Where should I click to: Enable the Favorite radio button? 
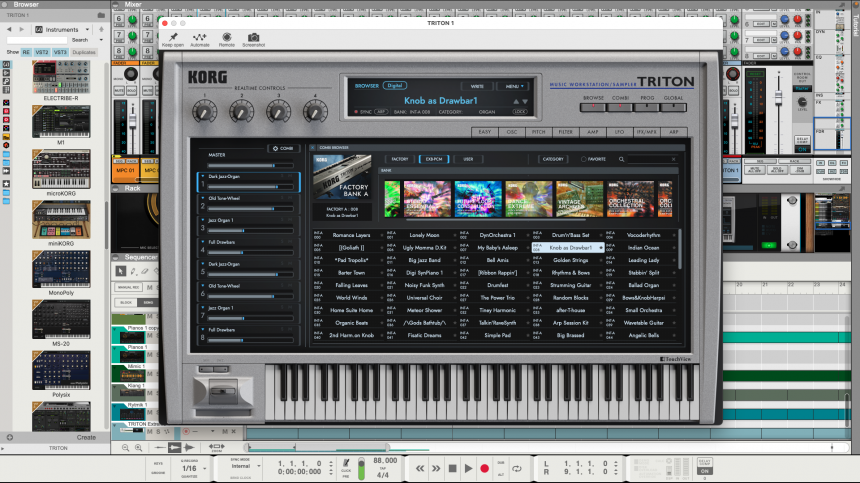[584, 159]
